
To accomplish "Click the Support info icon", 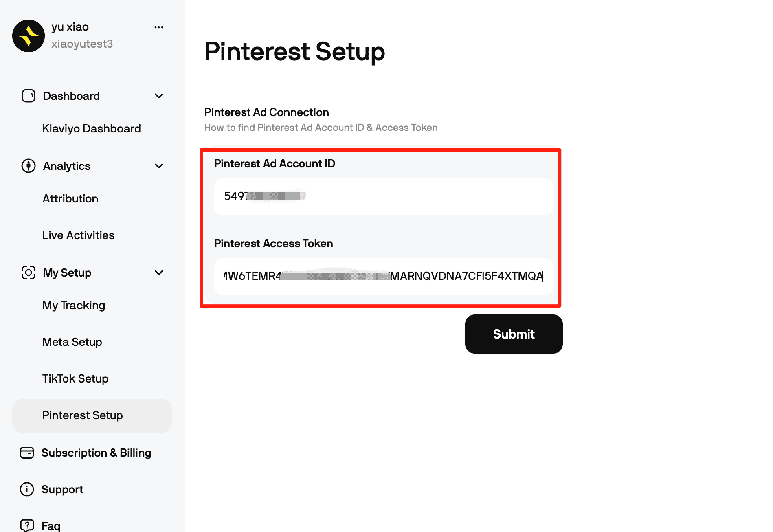I will (26, 489).
